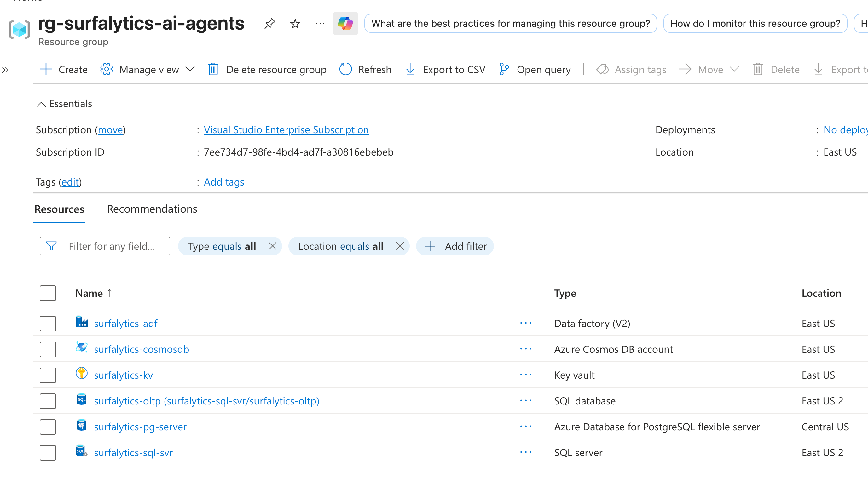The image size is (868, 487).
Task: Toggle the select-all resources checkbox
Action: 48,293
